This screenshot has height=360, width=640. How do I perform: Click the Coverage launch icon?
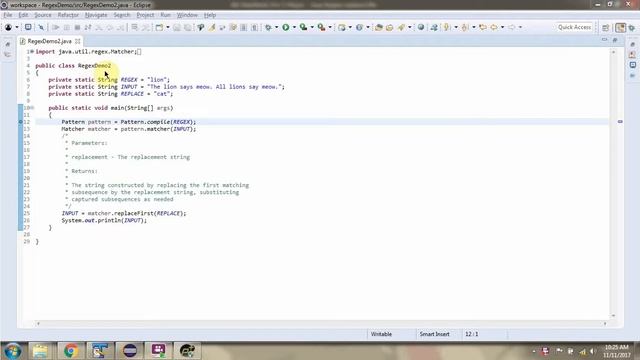(303, 27)
